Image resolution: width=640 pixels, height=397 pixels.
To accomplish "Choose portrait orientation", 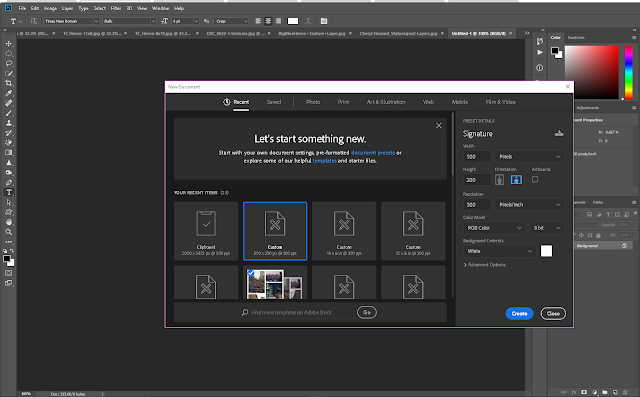I will coord(499,180).
